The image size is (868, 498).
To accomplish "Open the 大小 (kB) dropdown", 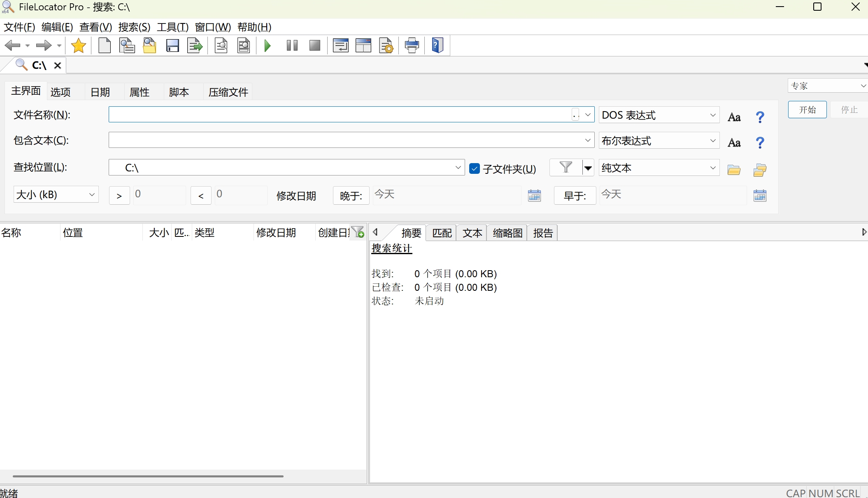I will (x=56, y=194).
